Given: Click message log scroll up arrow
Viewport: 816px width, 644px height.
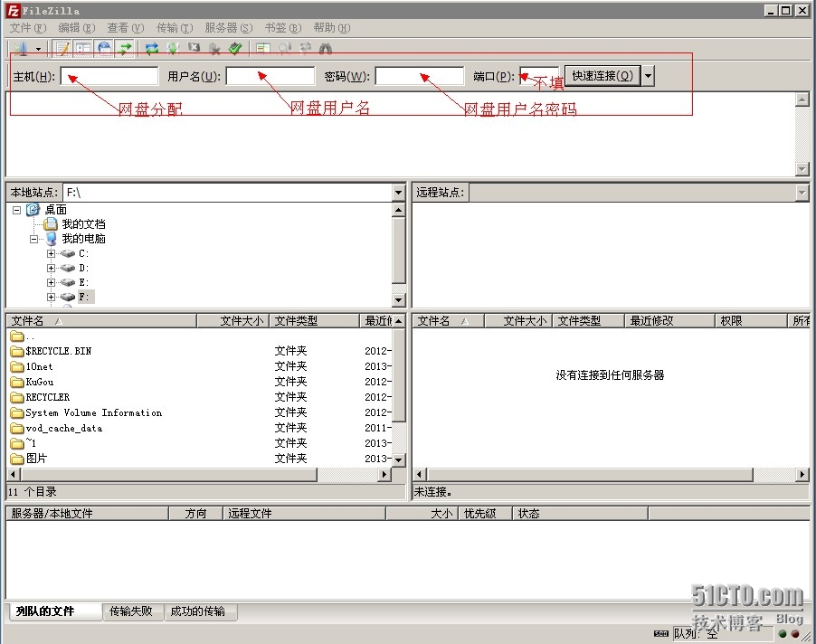Looking at the screenshot, I should tap(802, 99).
